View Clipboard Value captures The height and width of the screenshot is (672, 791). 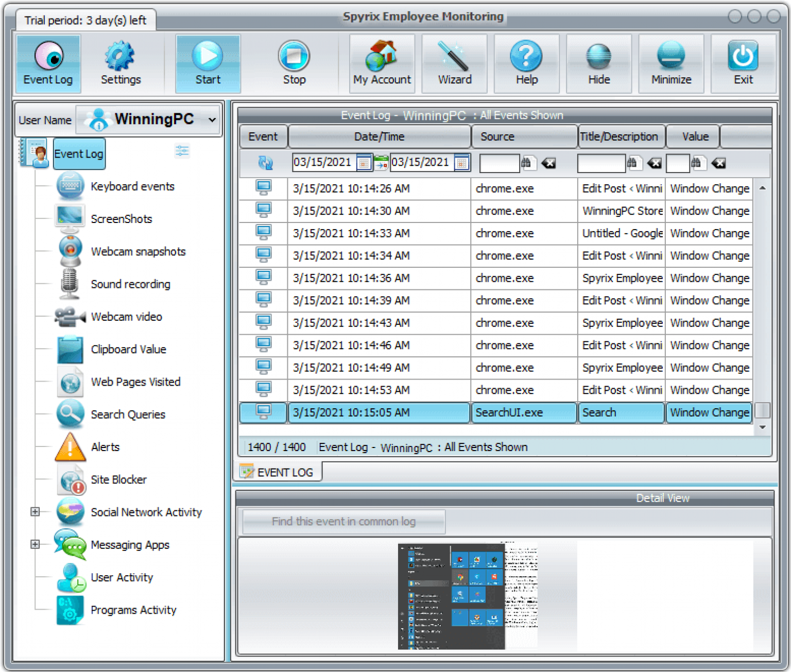tap(128, 349)
